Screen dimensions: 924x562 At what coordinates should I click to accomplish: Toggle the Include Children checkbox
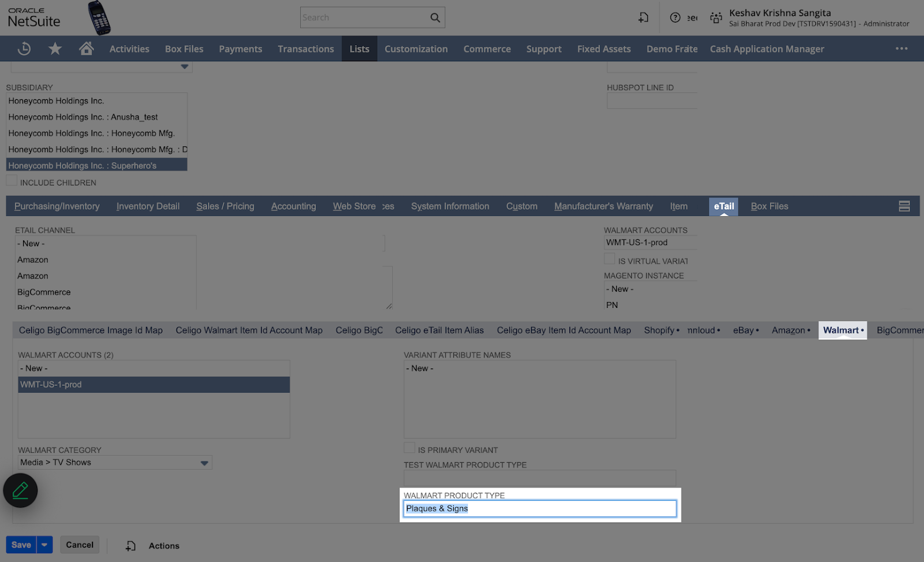point(12,181)
